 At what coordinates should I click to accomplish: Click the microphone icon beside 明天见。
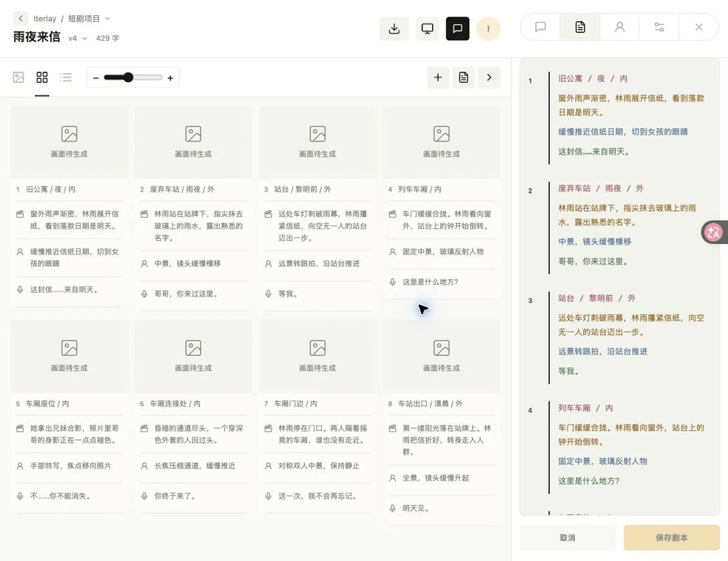pyautogui.click(x=393, y=508)
